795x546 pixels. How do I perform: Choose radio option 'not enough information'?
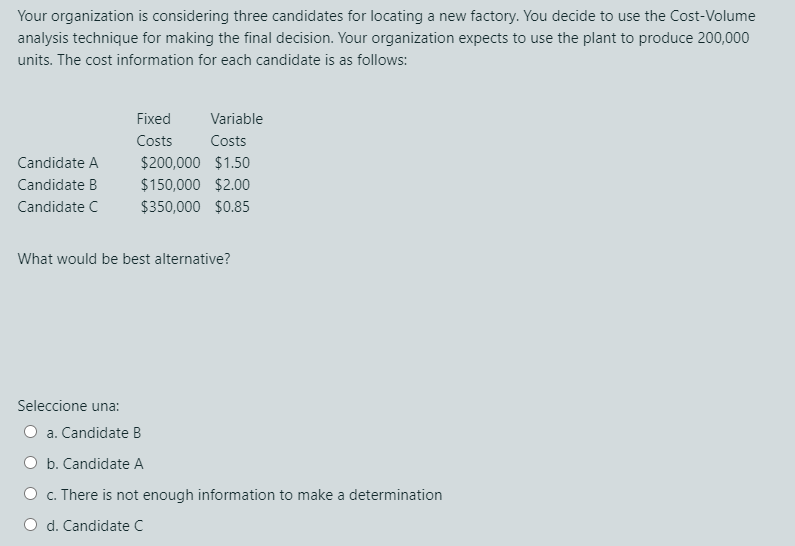[x=30, y=494]
